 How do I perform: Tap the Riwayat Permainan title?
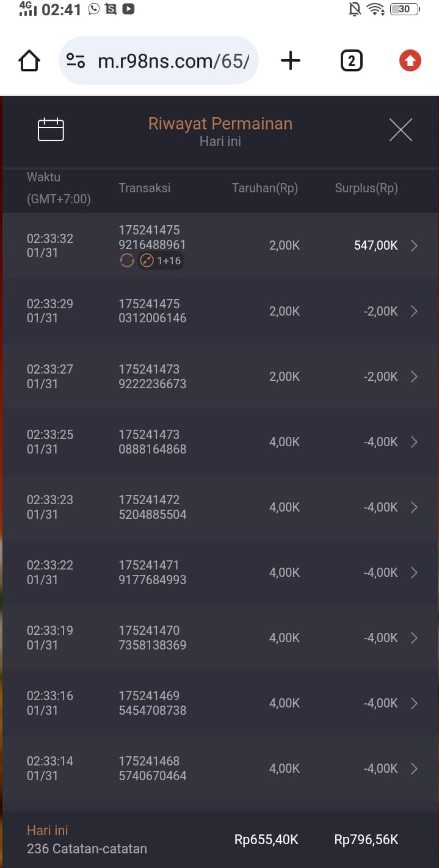point(220,124)
